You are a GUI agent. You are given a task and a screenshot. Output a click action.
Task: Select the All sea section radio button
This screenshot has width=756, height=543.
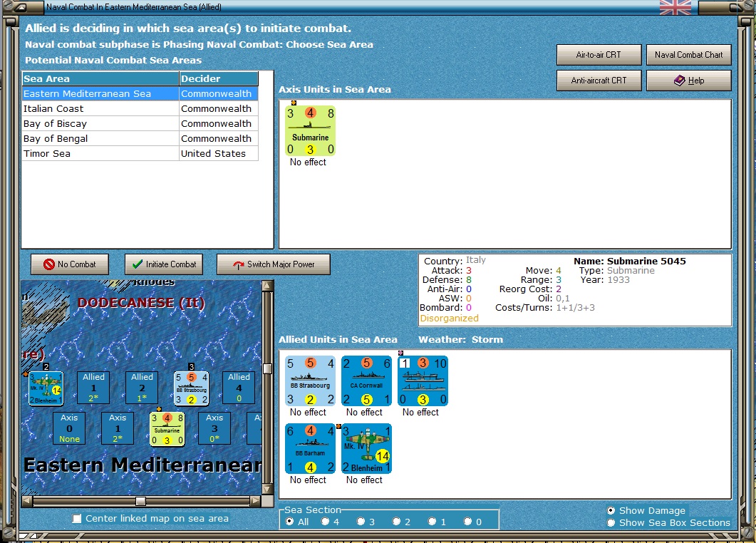click(x=290, y=522)
